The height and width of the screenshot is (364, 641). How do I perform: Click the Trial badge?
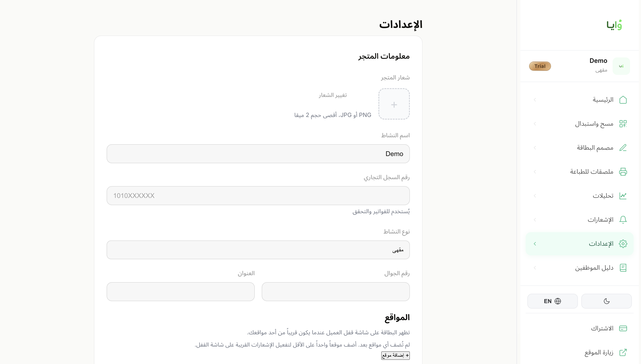pyautogui.click(x=540, y=66)
